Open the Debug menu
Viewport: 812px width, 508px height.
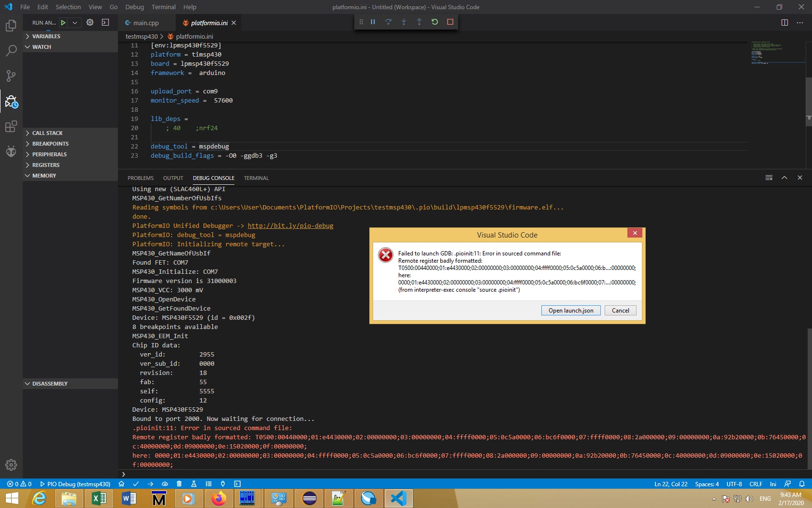[134, 7]
